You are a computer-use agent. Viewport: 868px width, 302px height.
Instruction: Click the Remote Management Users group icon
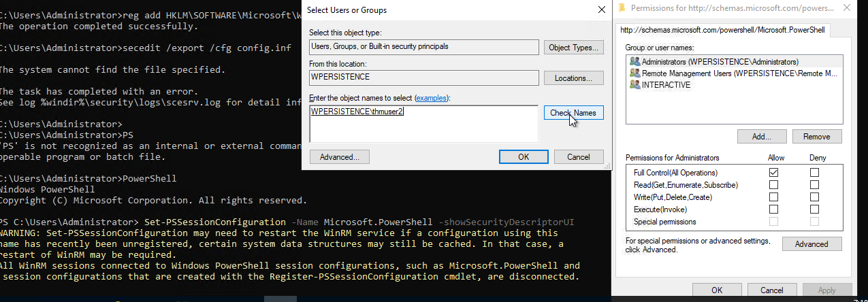pos(635,73)
